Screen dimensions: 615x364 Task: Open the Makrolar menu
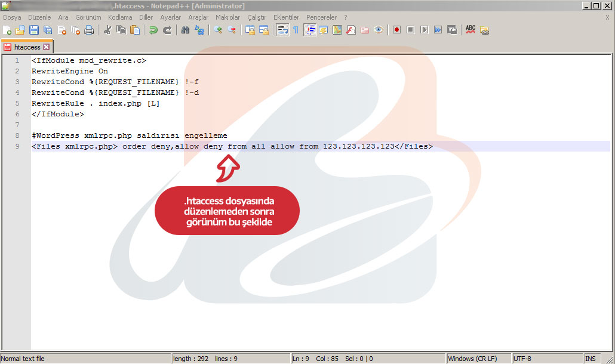pos(228,17)
